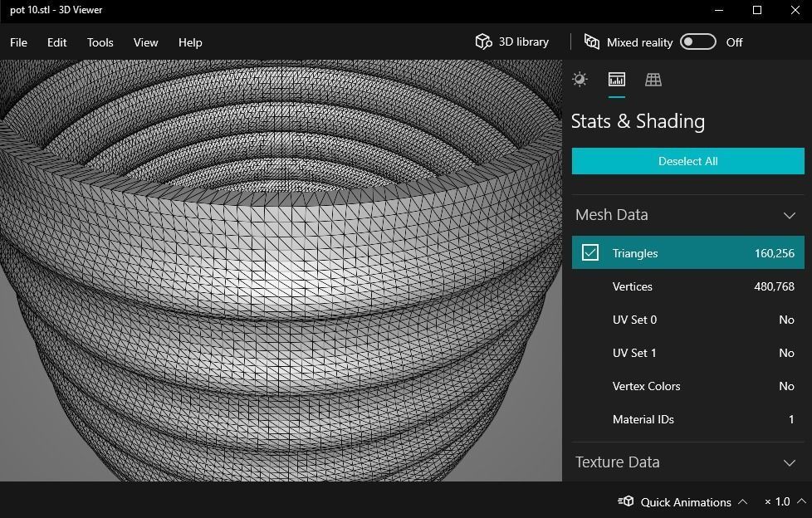Select the UV Set 1 row
The image size is (812, 518).
pyautogui.click(x=687, y=353)
